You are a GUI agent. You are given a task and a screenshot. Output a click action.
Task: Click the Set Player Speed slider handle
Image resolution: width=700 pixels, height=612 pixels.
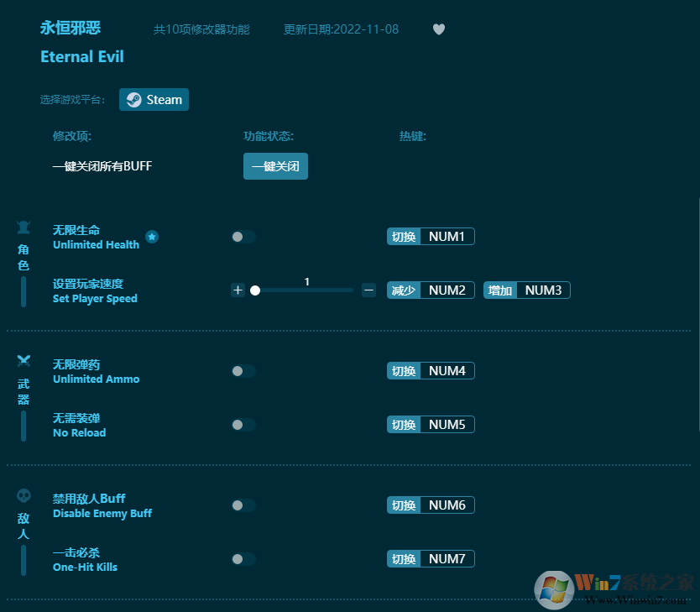(255, 290)
